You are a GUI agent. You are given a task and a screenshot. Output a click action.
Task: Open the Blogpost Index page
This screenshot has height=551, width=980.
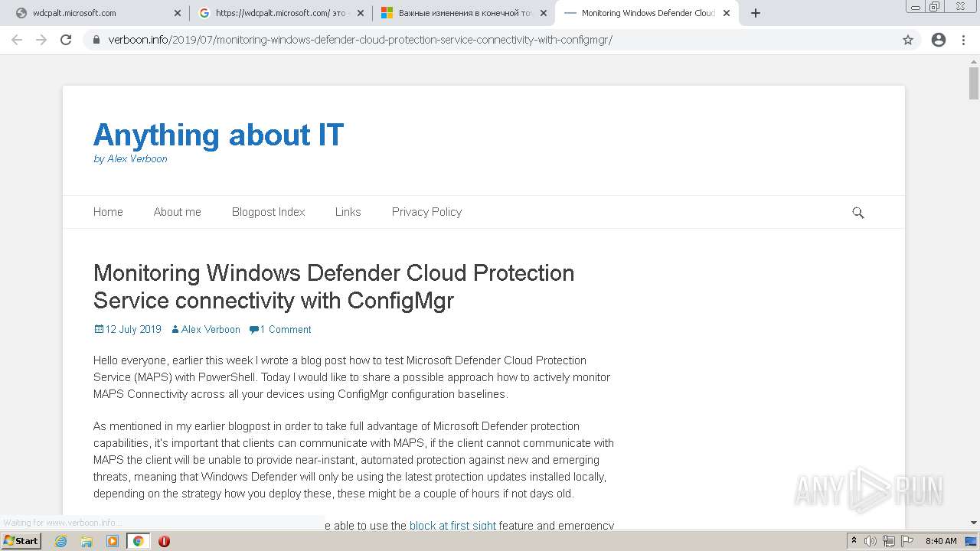[x=268, y=212]
